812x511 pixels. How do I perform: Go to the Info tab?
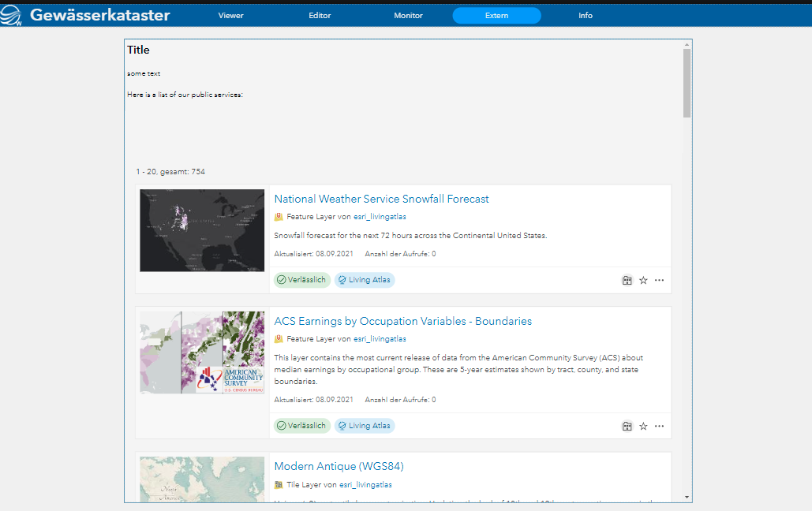586,16
